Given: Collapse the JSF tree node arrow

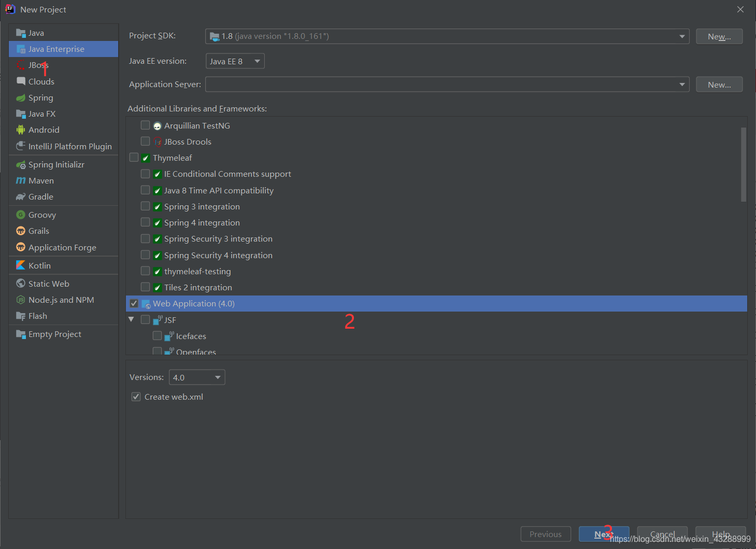Looking at the screenshot, I should [131, 320].
